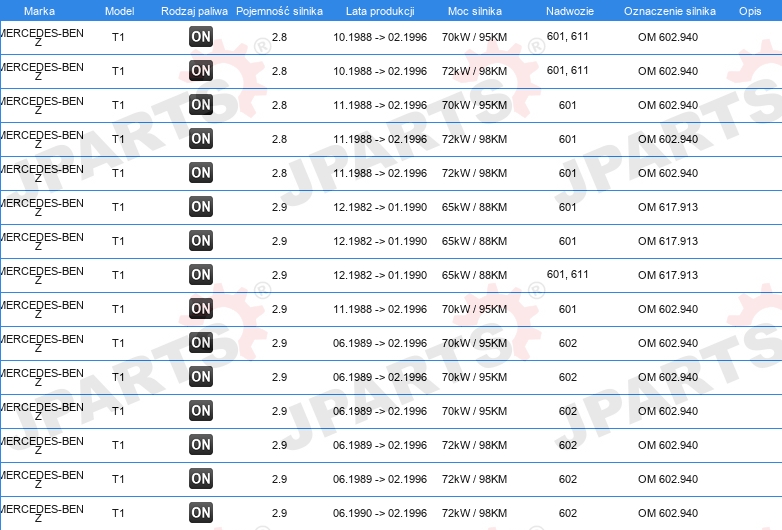Click 72kW / 98KM in the 06.1990 row

pos(474,513)
